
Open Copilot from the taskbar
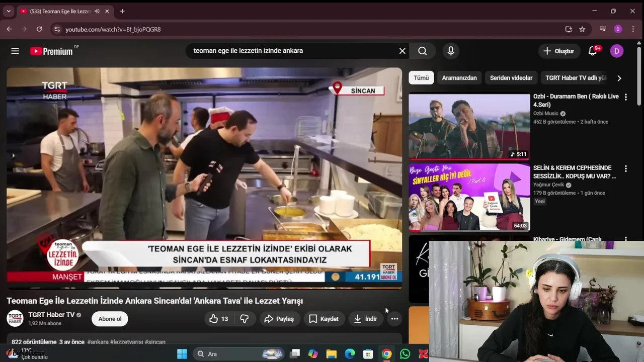coord(313,354)
